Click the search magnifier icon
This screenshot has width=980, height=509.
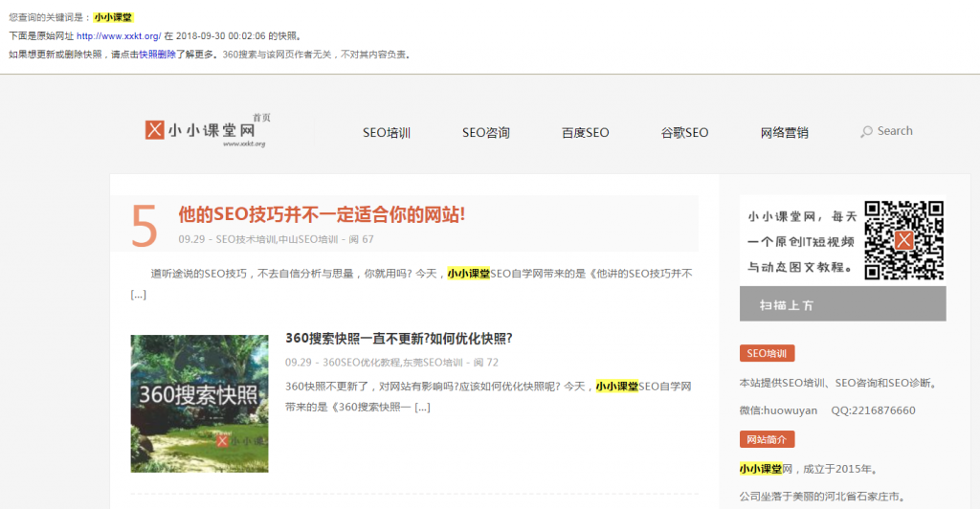(x=866, y=132)
